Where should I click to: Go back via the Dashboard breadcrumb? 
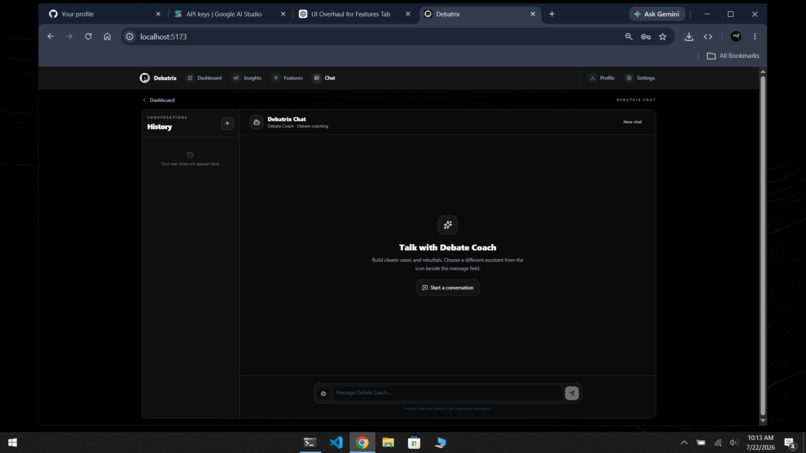click(159, 100)
